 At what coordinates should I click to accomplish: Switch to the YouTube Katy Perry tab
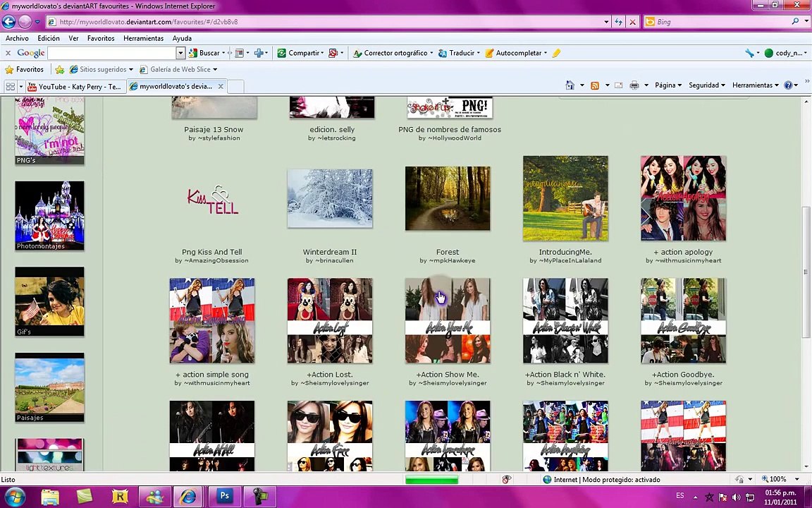point(73,86)
